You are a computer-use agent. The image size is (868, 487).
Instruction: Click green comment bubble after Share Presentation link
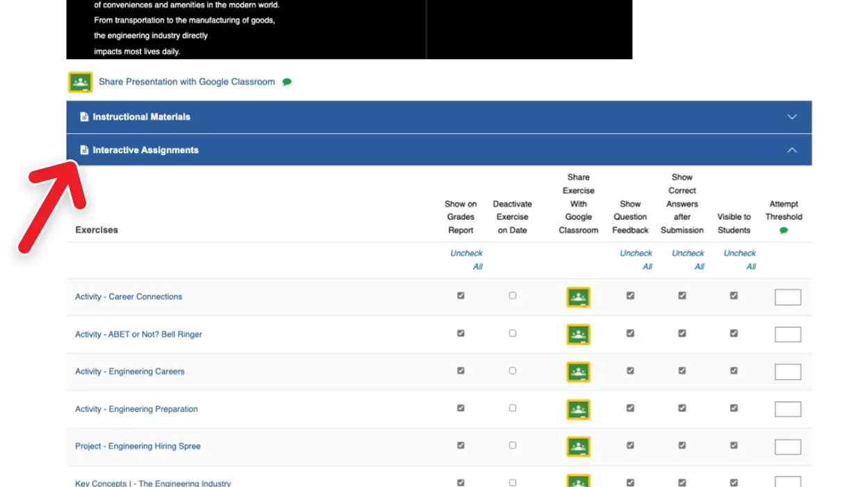[287, 82]
